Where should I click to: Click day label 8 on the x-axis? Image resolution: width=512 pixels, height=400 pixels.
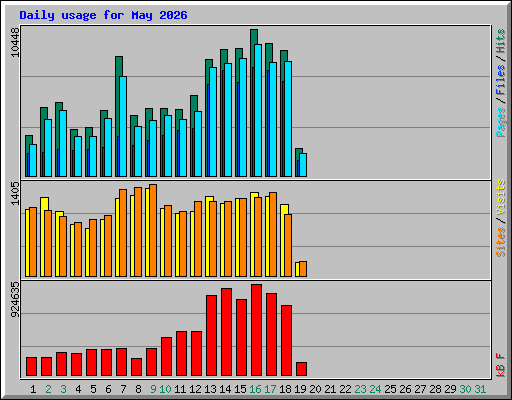coord(138,389)
